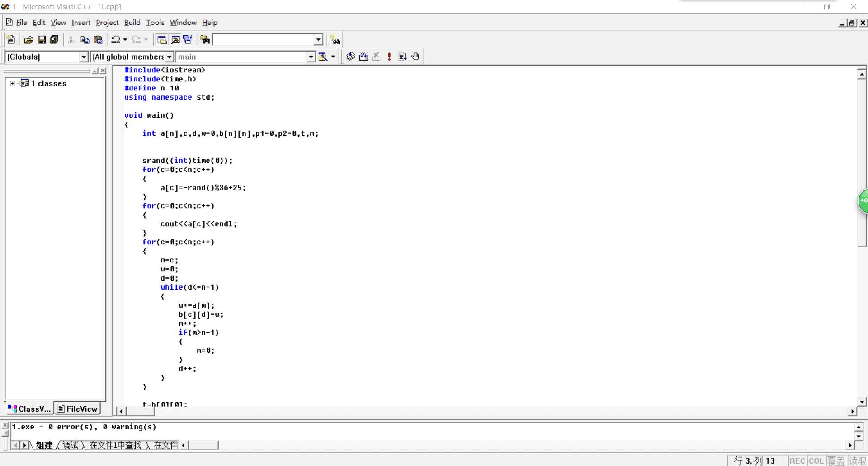Click the editor horizontal scroll right arrow
The image size is (868, 466).
852,411
